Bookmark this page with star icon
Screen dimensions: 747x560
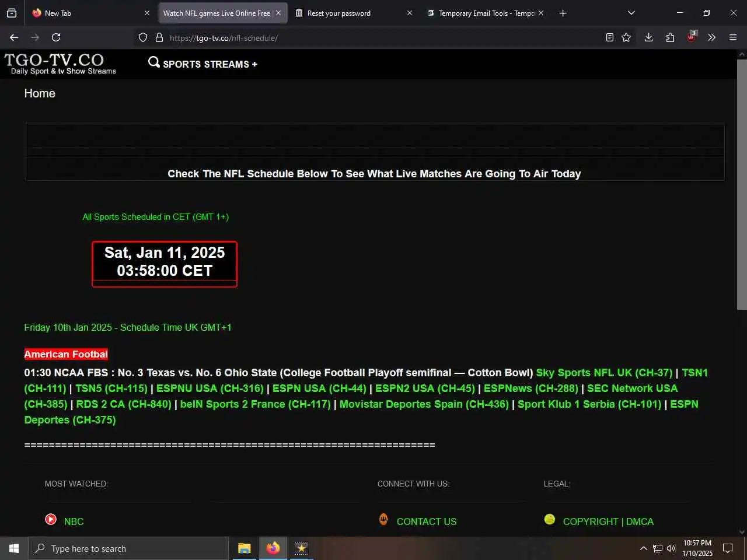[x=626, y=37]
